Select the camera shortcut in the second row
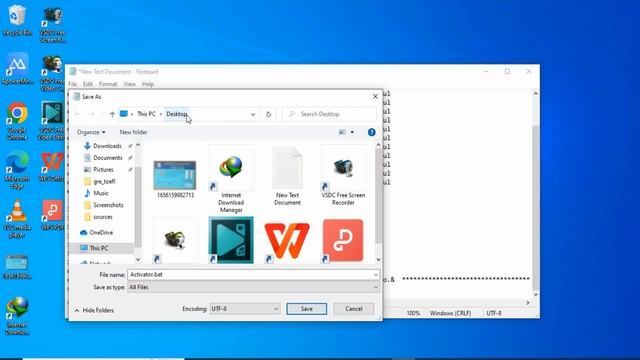The image size is (640, 360). 175,241
